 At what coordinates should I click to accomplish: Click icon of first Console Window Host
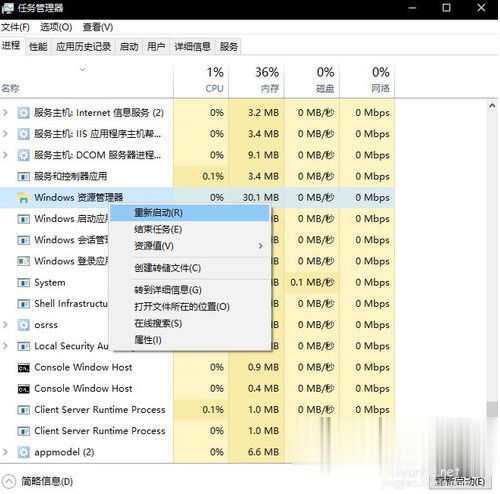23,368
